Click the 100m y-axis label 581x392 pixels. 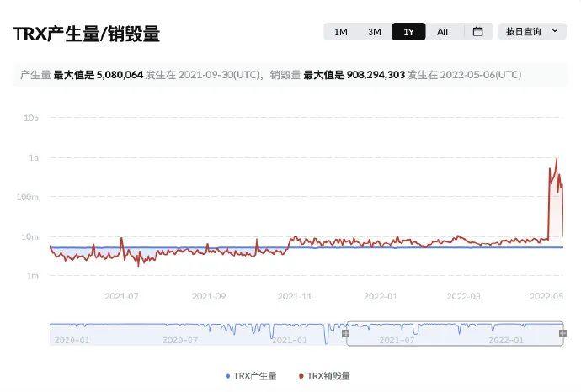click(x=28, y=198)
